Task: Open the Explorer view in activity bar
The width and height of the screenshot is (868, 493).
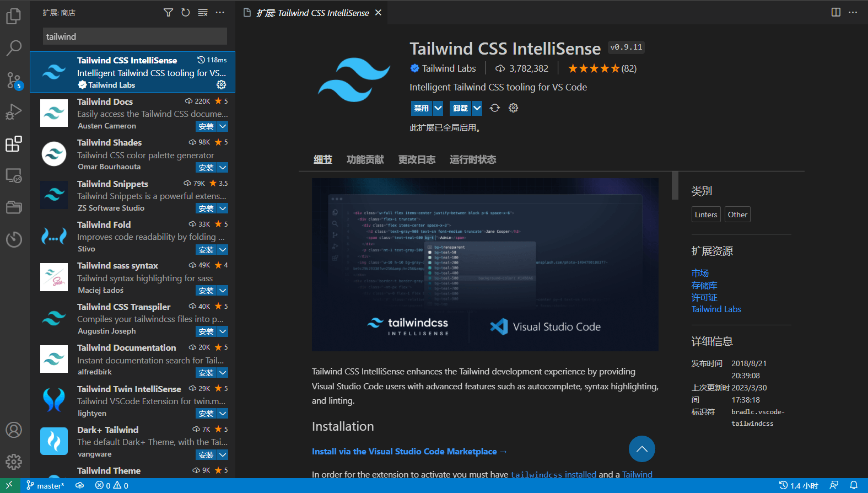Action: point(14,16)
